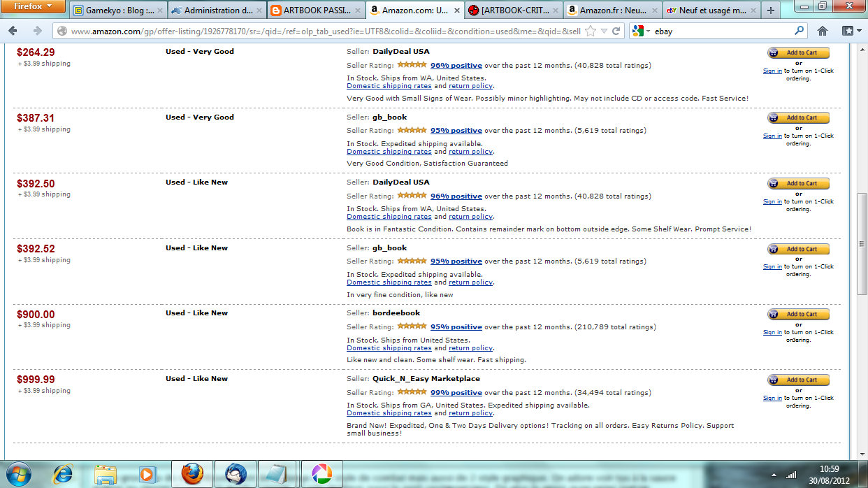Go to the Firefox home page icon
This screenshot has width=868, height=488.
coord(823,31)
